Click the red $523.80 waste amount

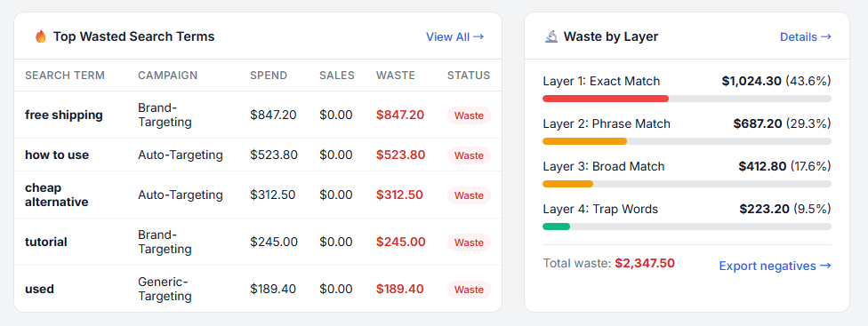401,155
